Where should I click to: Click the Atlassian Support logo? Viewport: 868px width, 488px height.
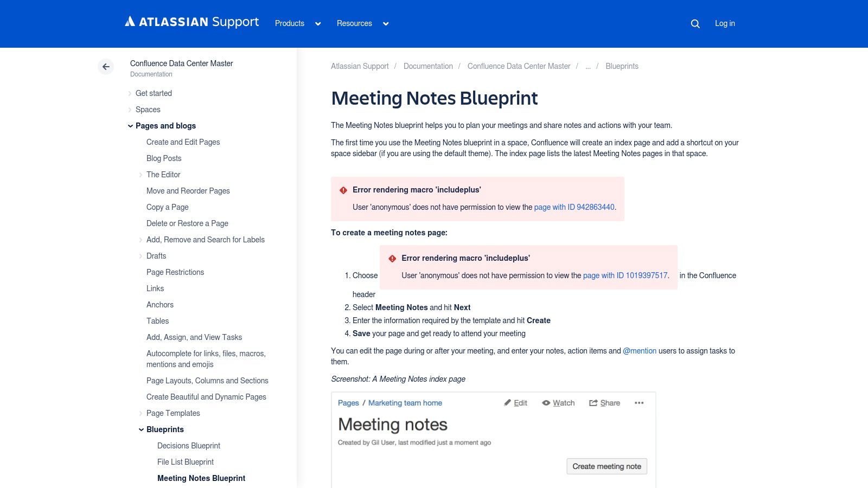click(x=192, y=22)
